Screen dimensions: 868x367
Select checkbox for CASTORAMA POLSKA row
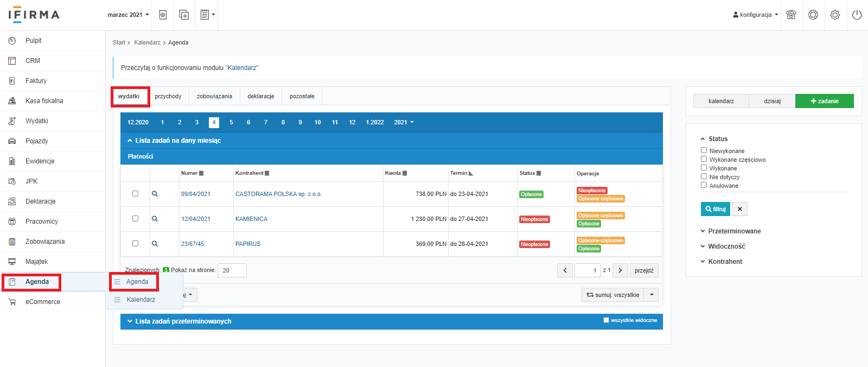(135, 193)
